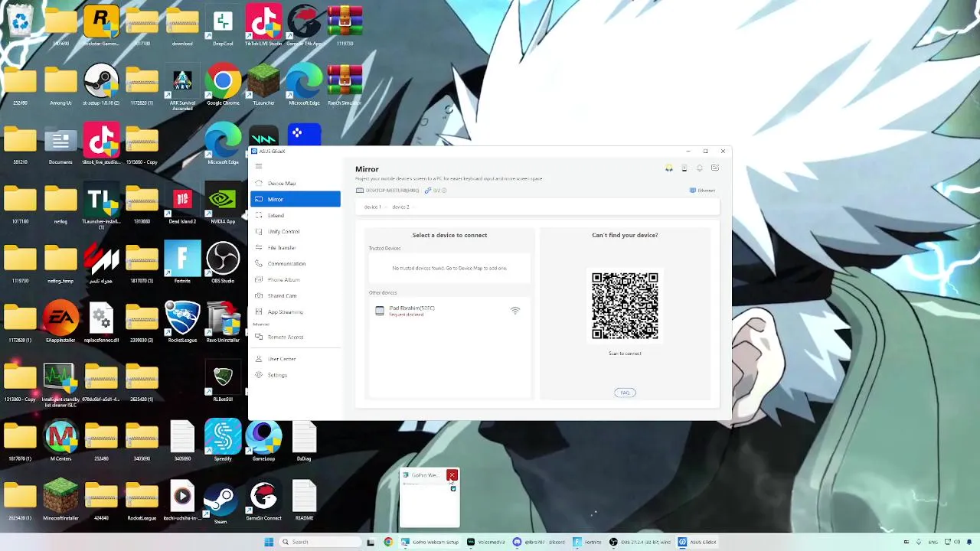Select the Fortnite desktop icon
This screenshot has width=980, height=551.
(x=182, y=262)
